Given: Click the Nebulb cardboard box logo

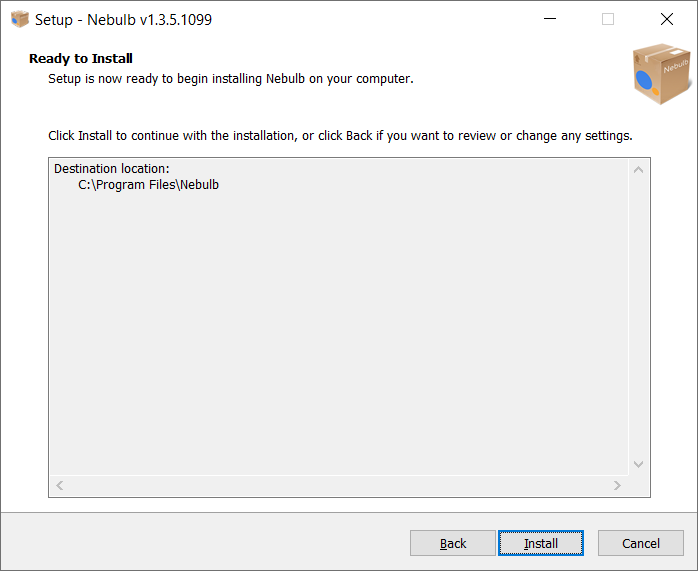Looking at the screenshot, I should (x=662, y=74).
